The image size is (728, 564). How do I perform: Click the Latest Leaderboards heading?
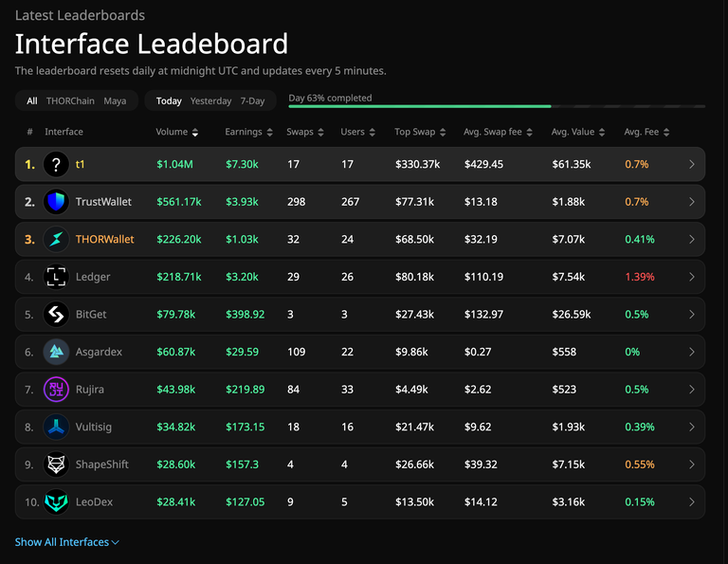click(x=80, y=15)
